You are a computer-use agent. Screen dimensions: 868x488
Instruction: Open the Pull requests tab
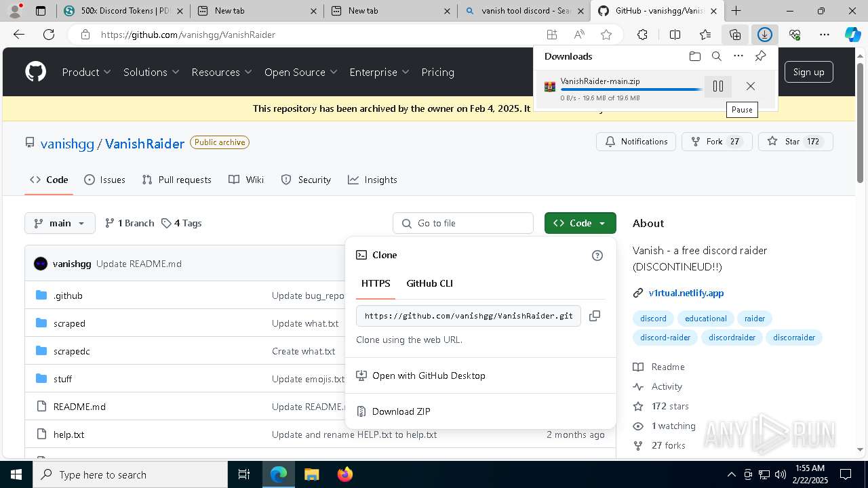click(176, 180)
